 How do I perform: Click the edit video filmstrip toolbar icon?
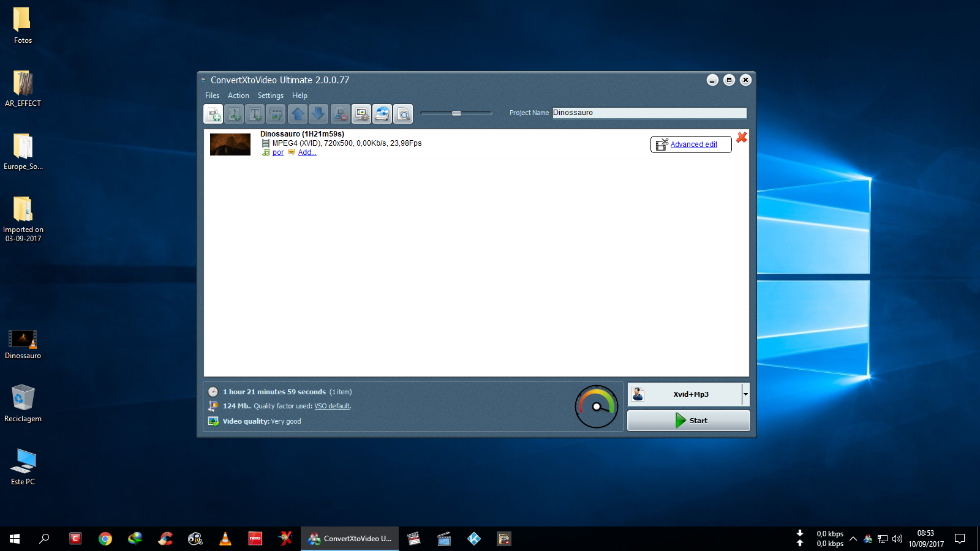276,114
